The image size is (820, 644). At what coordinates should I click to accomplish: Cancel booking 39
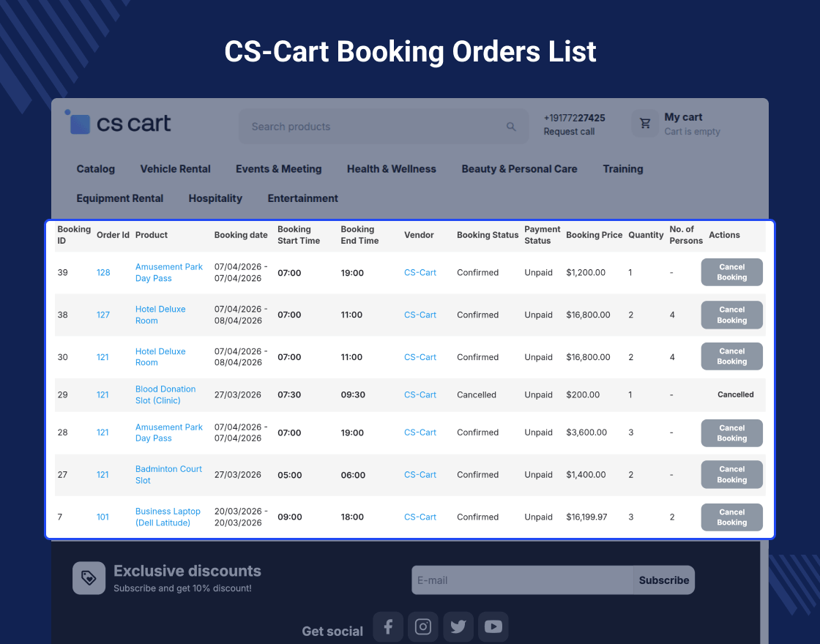point(731,272)
